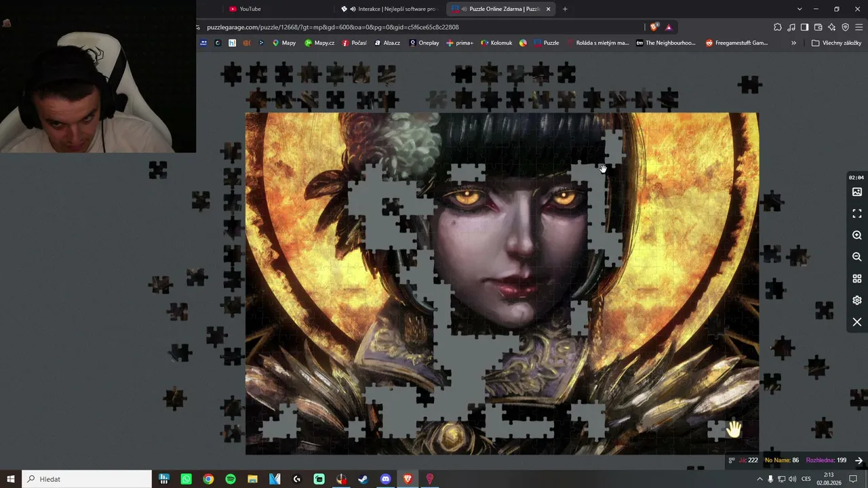
Task: Open the Freegamestuff bookmark
Action: tap(736, 43)
